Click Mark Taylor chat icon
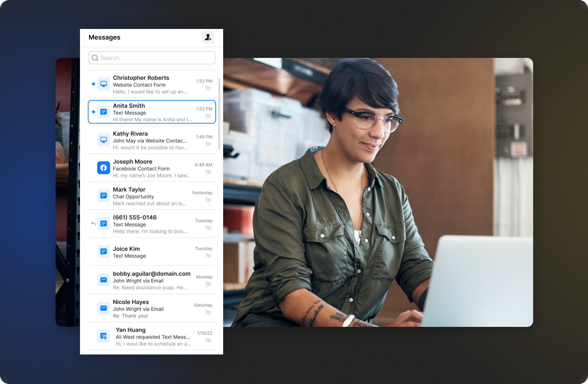This screenshot has width=588, height=384. click(104, 196)
